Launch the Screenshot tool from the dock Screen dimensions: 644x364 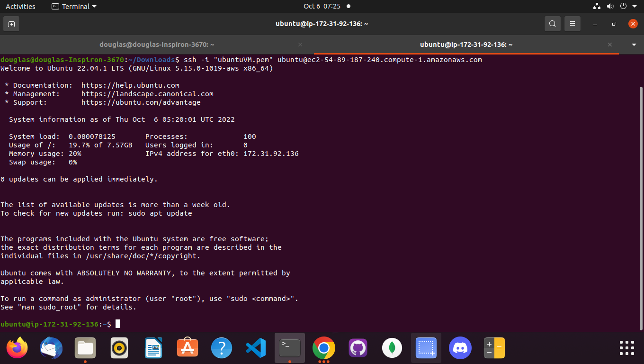coord(426,348)
